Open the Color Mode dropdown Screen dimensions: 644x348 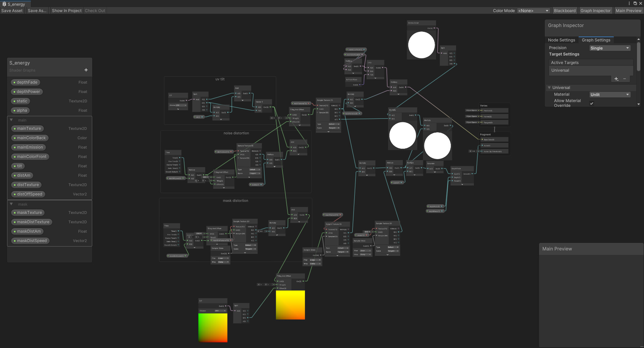click(x=533, y=11)
